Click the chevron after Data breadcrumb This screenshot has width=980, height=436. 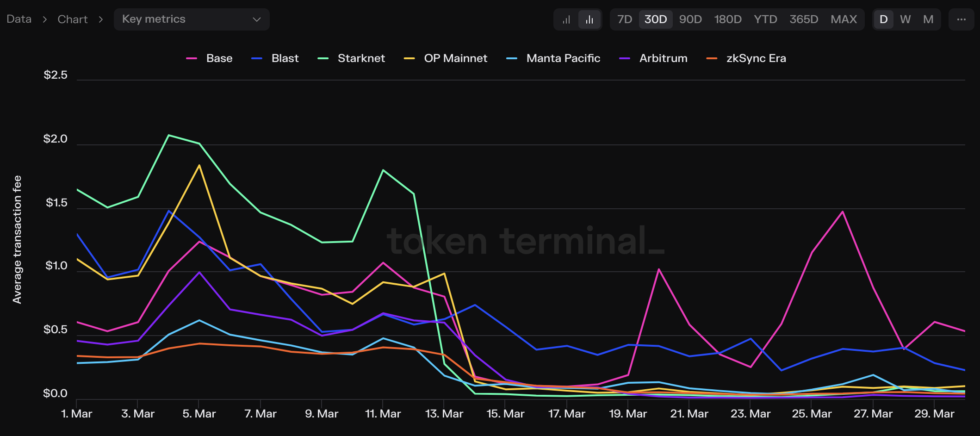tap(45, 19)
